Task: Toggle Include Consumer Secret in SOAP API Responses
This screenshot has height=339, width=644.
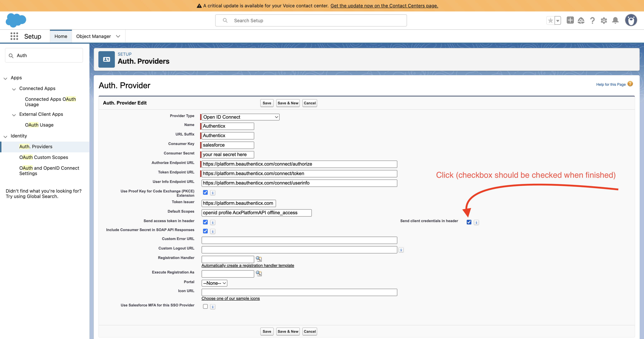Action: coord(205,231)
